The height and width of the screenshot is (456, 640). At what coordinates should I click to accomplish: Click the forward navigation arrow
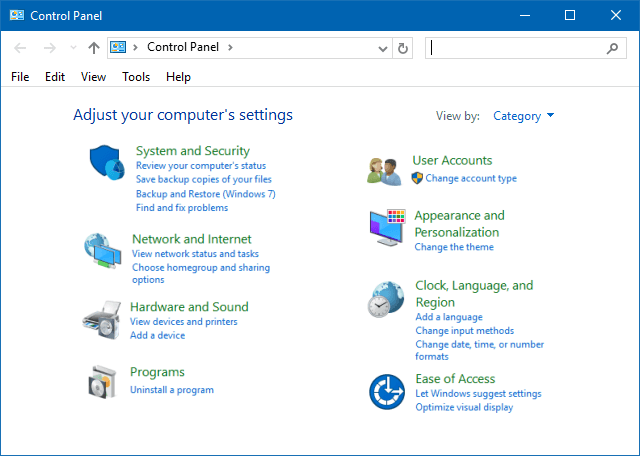[x=50, y=48]
